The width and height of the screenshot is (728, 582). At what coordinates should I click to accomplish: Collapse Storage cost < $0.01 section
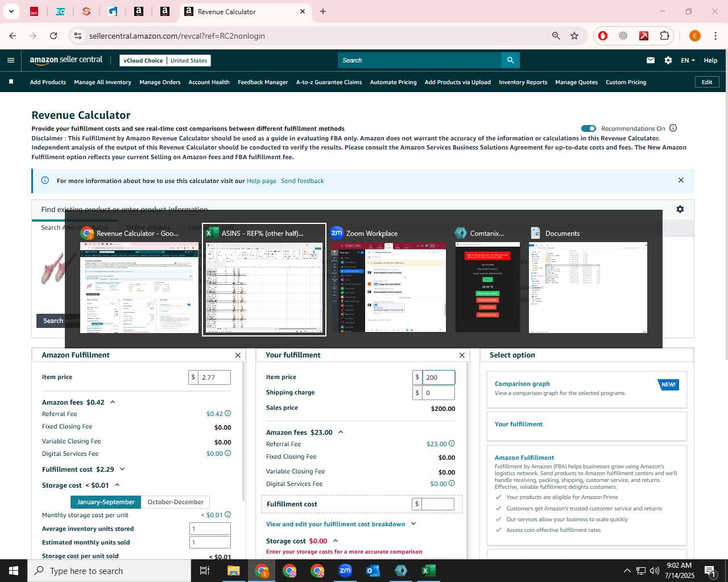(117, 485)
